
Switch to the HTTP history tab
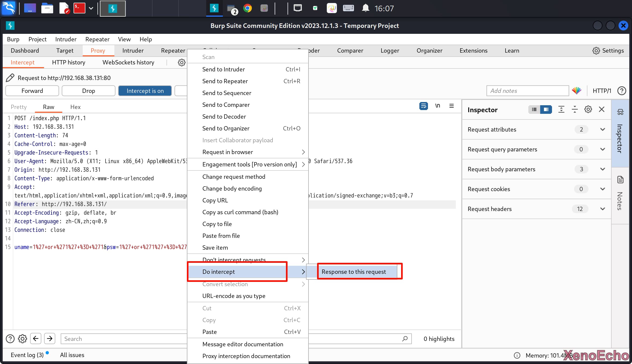click(x=68, y=63)
